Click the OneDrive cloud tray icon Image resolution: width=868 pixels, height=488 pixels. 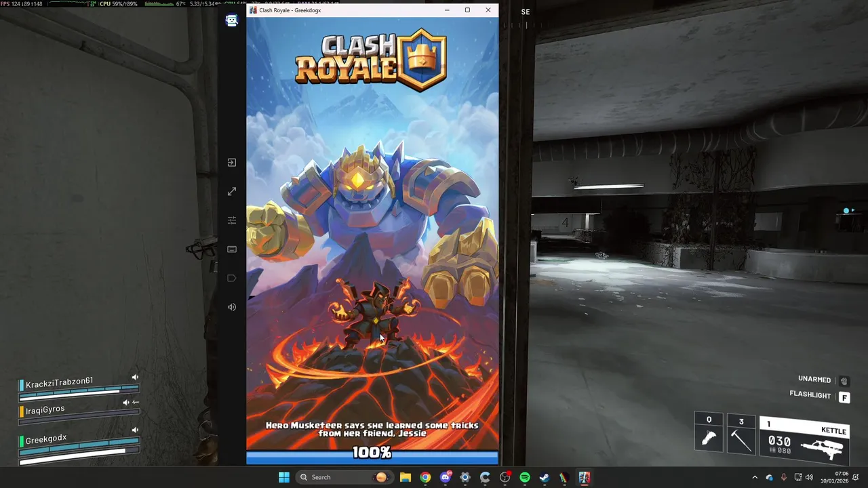point(770,477)
